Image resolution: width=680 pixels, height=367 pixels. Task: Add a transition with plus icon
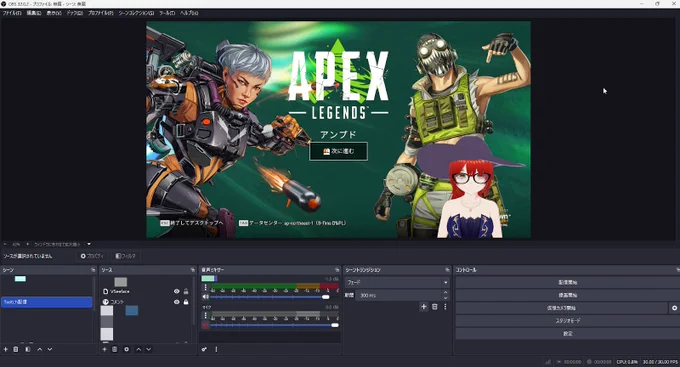point(424,307)
